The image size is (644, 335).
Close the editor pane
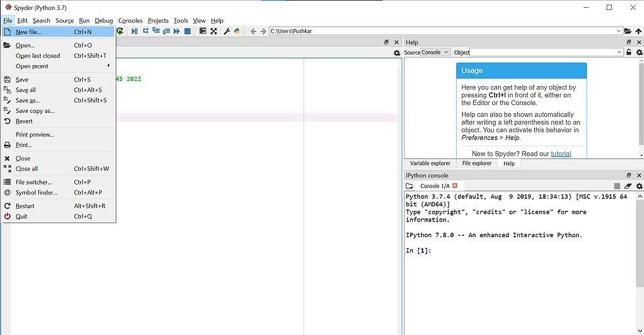pyautogui.click(x=396, y=42)
